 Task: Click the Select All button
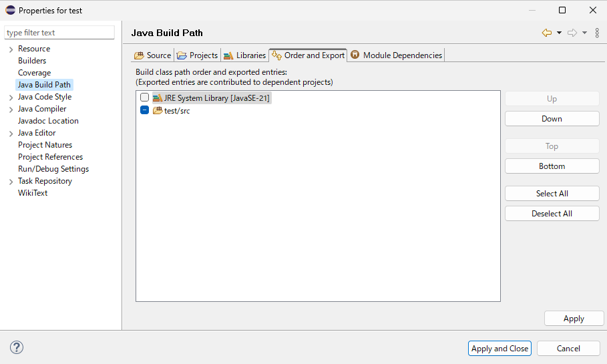(552, 194)
